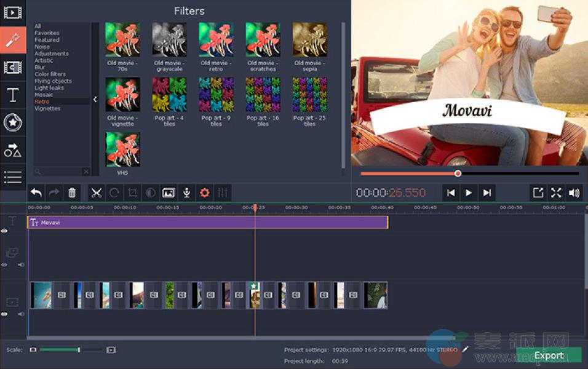This screenshot has height=369, width=588.
Task: Select the Vignettes filter category
Action: point(47,109)
